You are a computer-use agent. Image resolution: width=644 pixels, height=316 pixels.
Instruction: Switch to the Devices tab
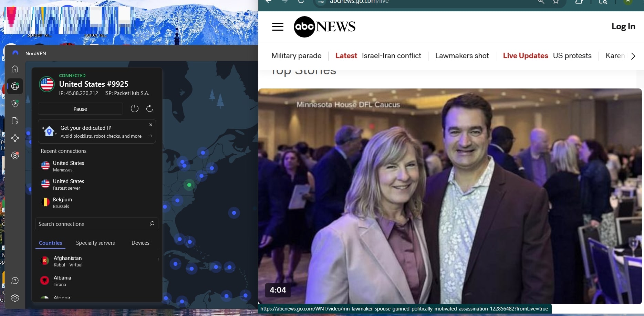[140, 243]
